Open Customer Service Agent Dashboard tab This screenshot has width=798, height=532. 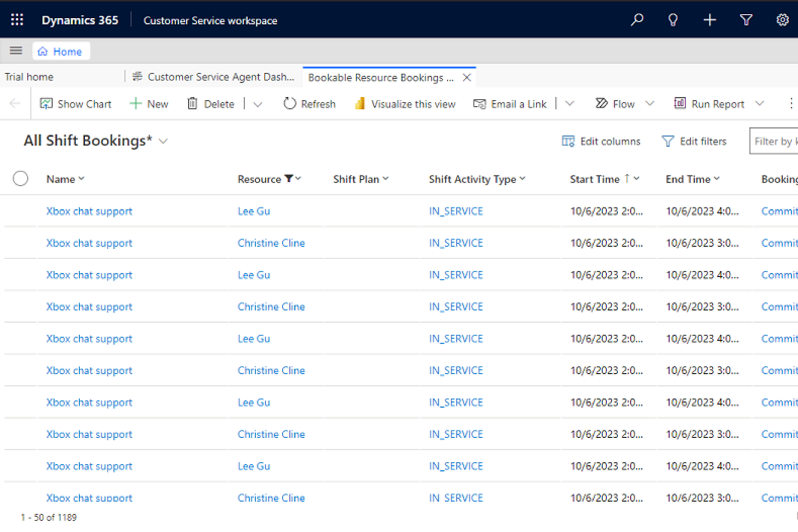(x=213, y=77)
